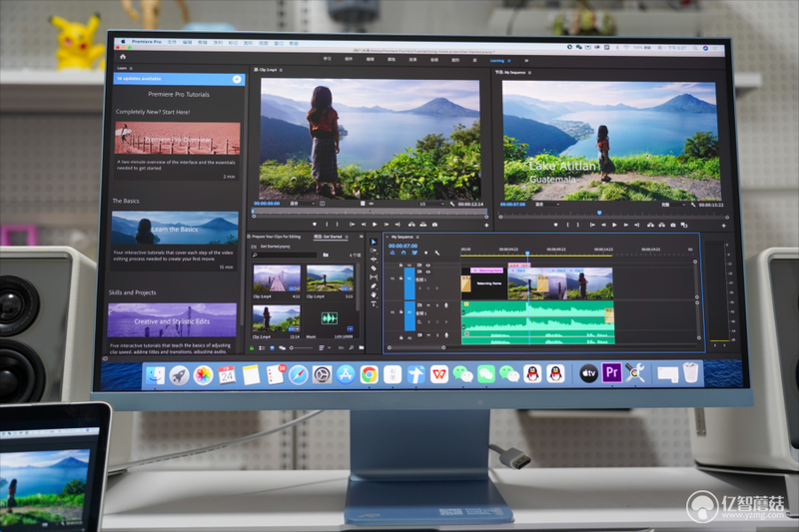Screen dimensions: 799x532
Task: Open the Premiere Pro menu
Action: pyautogui.click(x=146, y=42)
